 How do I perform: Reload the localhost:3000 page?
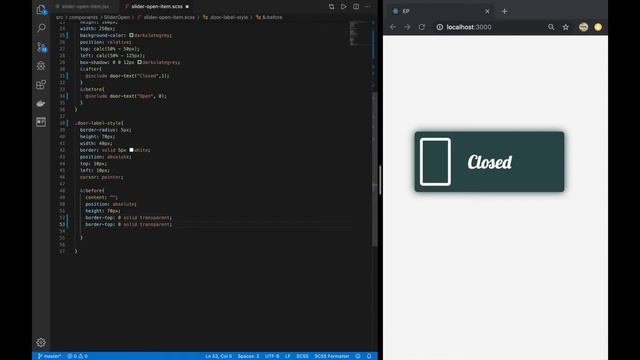(422, 27)
